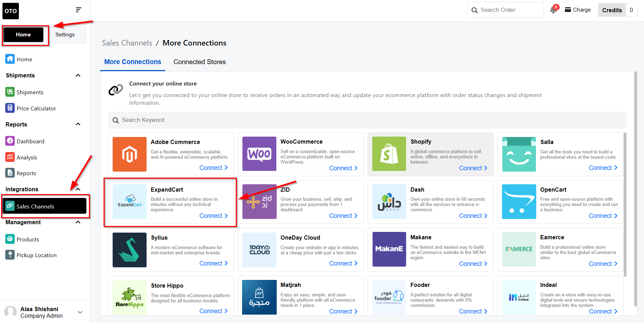Click the Shipments sidebar icon
Image resolution: width=644 pixels, height=323 pixels.
[10, 92]
